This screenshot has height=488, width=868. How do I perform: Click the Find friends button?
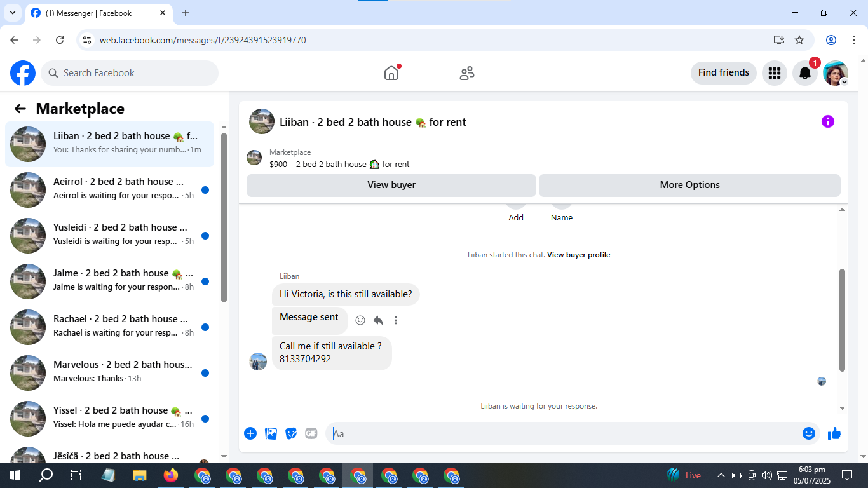(x=724, y=73)
